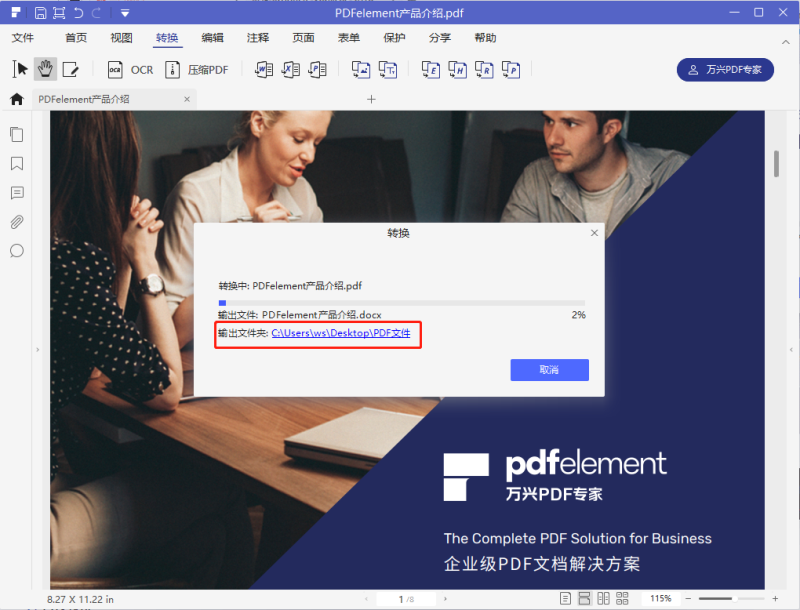
Task: Switch to single page view mode
Action: point(566,599)
